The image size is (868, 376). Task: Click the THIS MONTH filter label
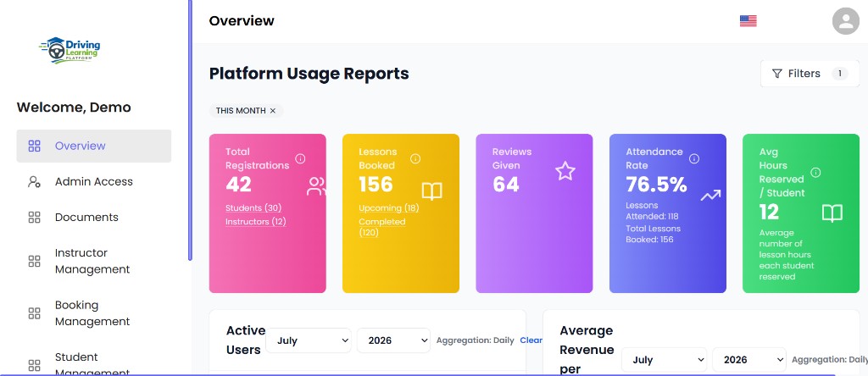pyautogui.click(x=241, y=111)
